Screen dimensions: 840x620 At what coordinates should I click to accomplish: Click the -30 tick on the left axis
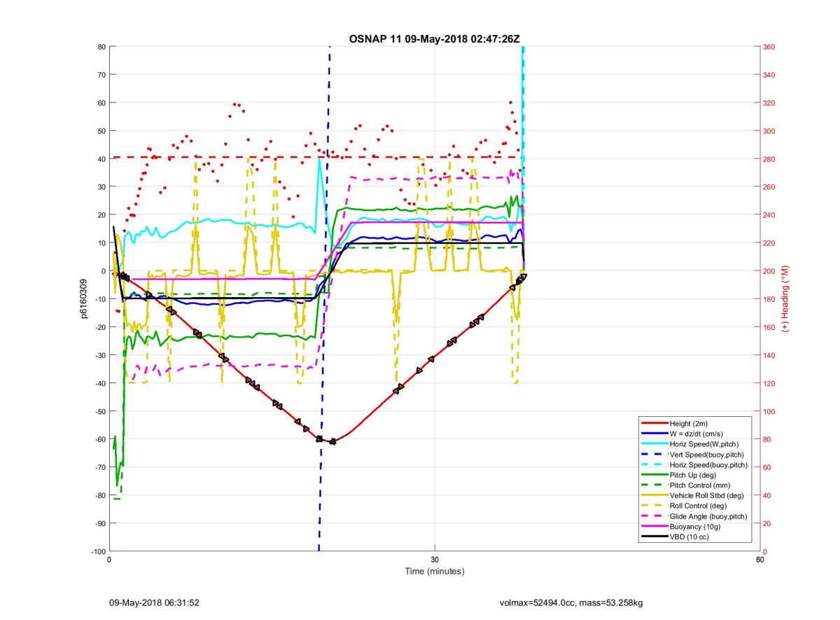pyautogui.click(x=99, y=355)
